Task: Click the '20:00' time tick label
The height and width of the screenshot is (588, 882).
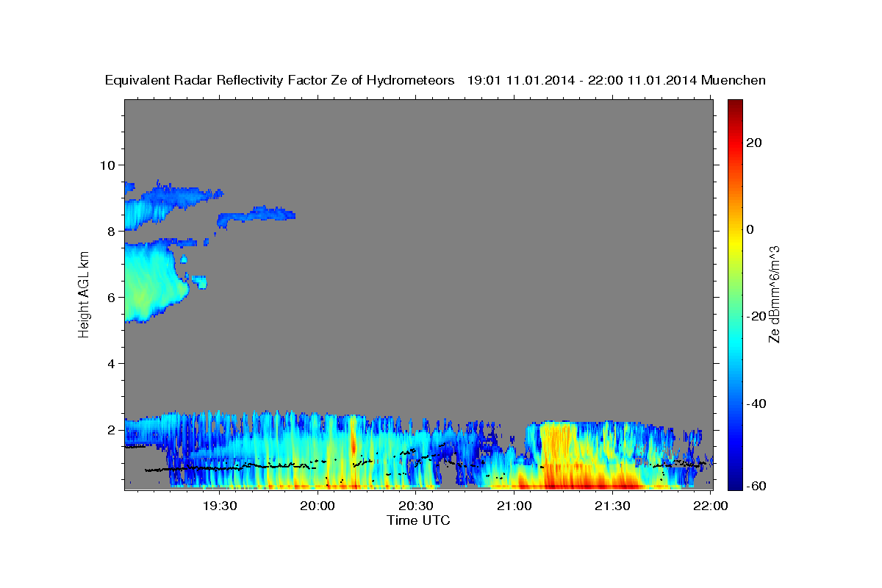Action: 319,506
